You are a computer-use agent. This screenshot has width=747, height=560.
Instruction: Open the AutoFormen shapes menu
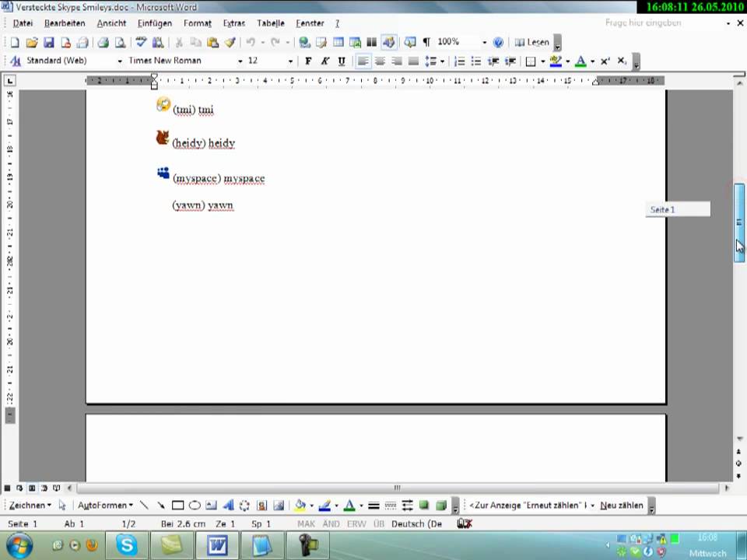[105, 506]
